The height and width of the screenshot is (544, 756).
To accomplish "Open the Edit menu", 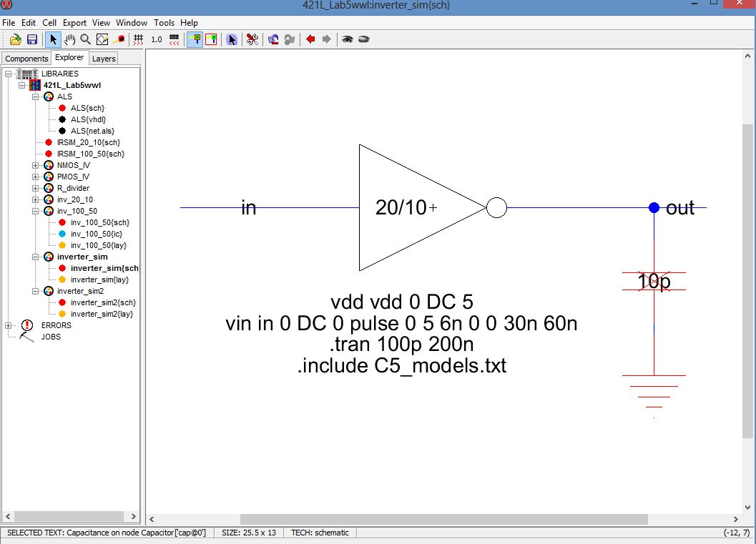I will pyautogui.click(x=29, y=23).
